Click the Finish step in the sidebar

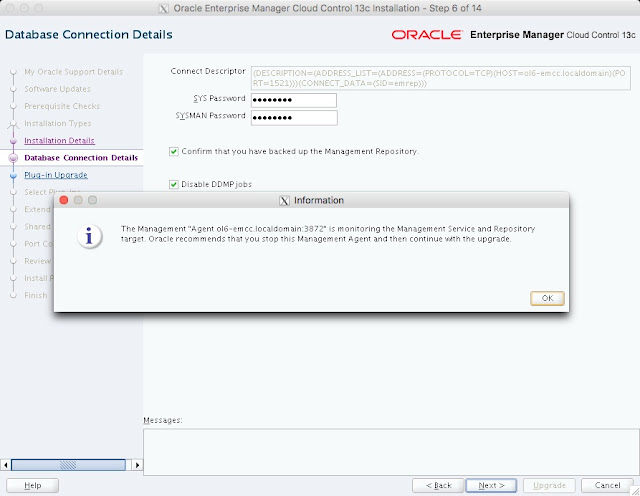[x=36, y=295]
